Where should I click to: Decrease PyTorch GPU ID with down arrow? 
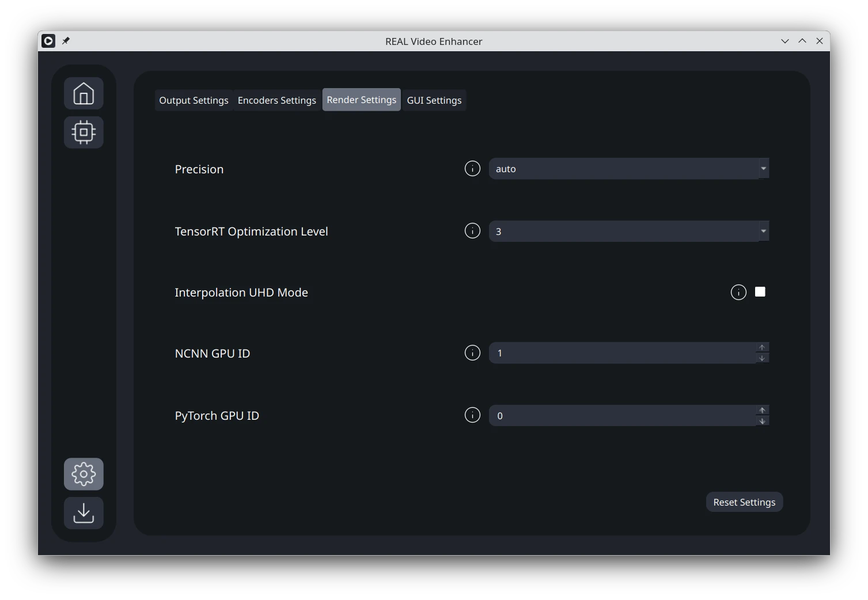click(x=762, y=421)
